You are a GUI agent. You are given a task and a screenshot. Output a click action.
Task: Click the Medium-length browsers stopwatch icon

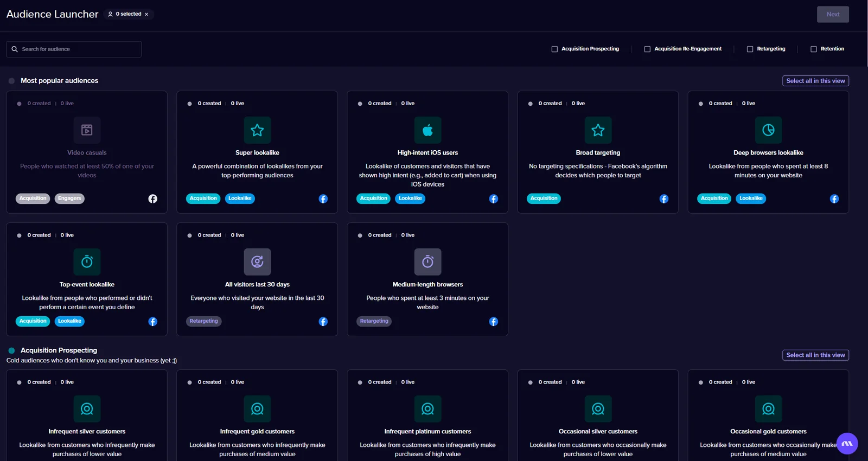click(x=427, y=262)
